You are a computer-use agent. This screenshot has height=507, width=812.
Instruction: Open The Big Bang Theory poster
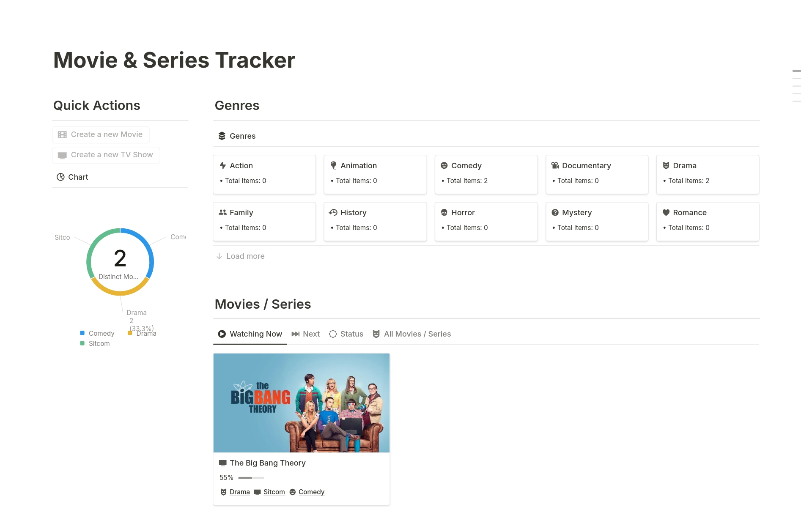pyautogui.click(x=301, y=403)
